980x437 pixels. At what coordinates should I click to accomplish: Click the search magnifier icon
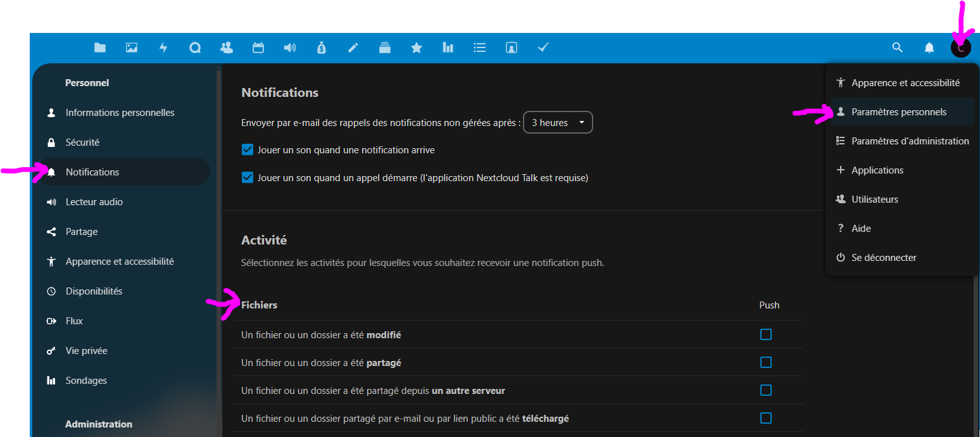click(897, 47)
